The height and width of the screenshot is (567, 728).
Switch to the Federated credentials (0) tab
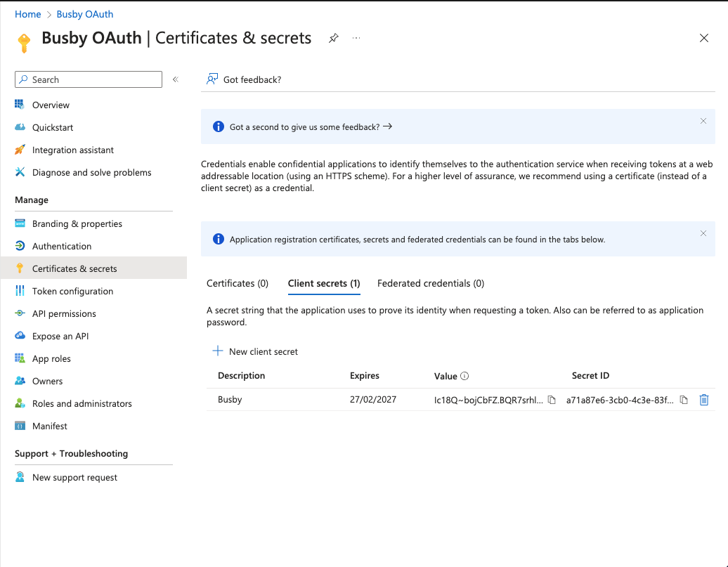[431, 283]
